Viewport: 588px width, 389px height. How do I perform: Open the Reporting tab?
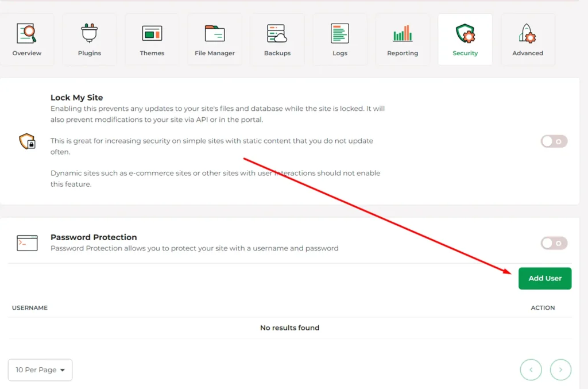pyautogui.click(x=403, y=40)
